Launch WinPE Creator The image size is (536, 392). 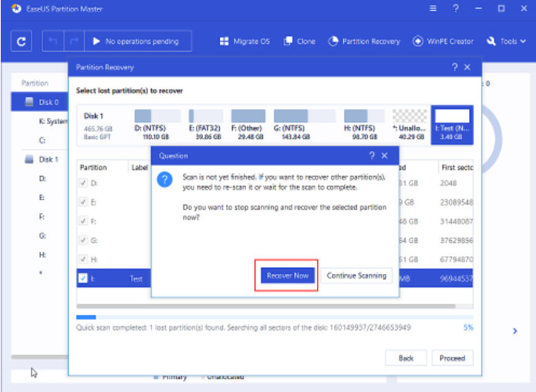click(443, 42)
